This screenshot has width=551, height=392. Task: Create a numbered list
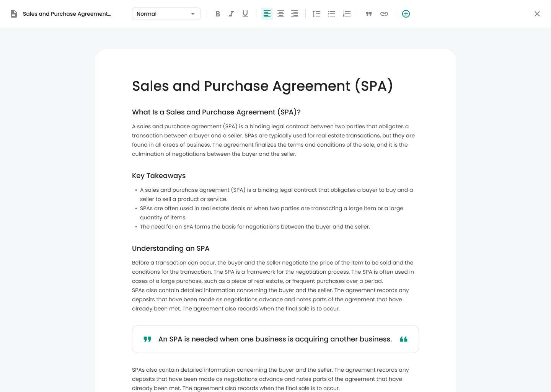pyautogui.click(x=347, y=13)
